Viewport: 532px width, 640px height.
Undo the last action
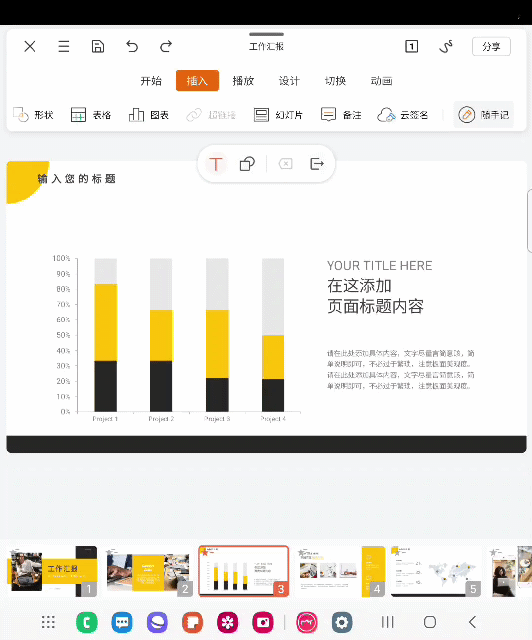[x=132, y=46]
